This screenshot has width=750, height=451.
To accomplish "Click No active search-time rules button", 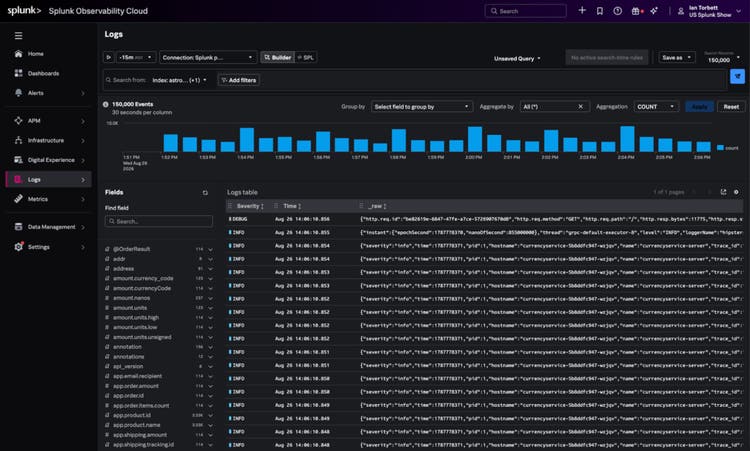I will pos(607,57).
